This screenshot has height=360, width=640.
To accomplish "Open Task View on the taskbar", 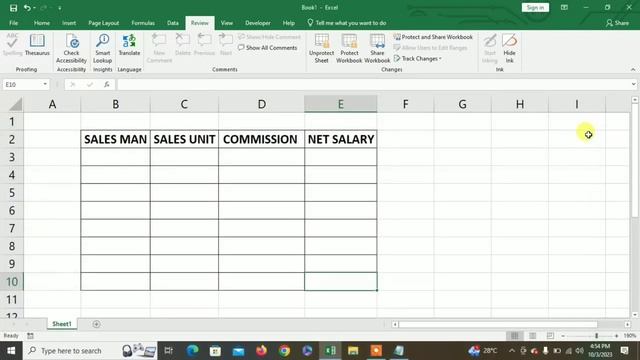I will point(168,351).
